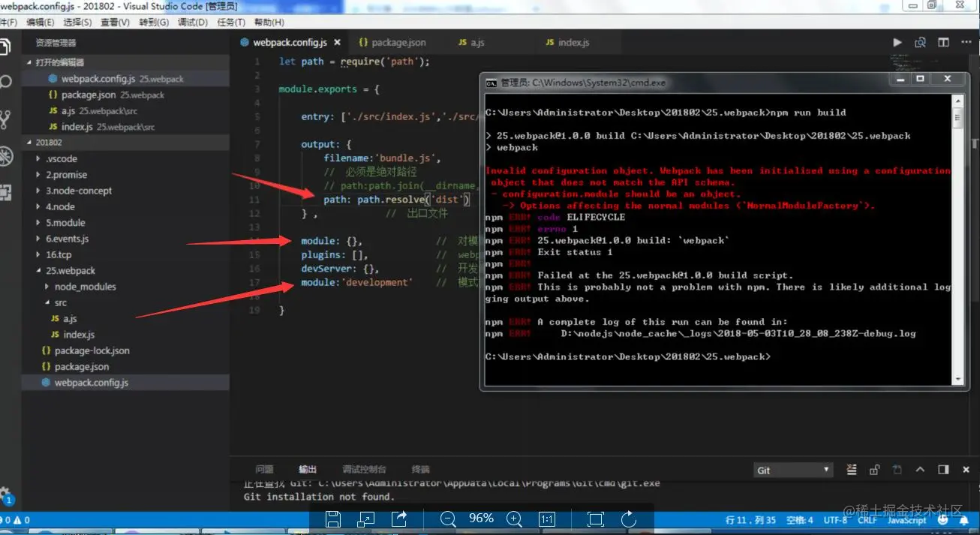Open the Git output channel dropdown
This screenshot has height=535, width=980.
793,470
